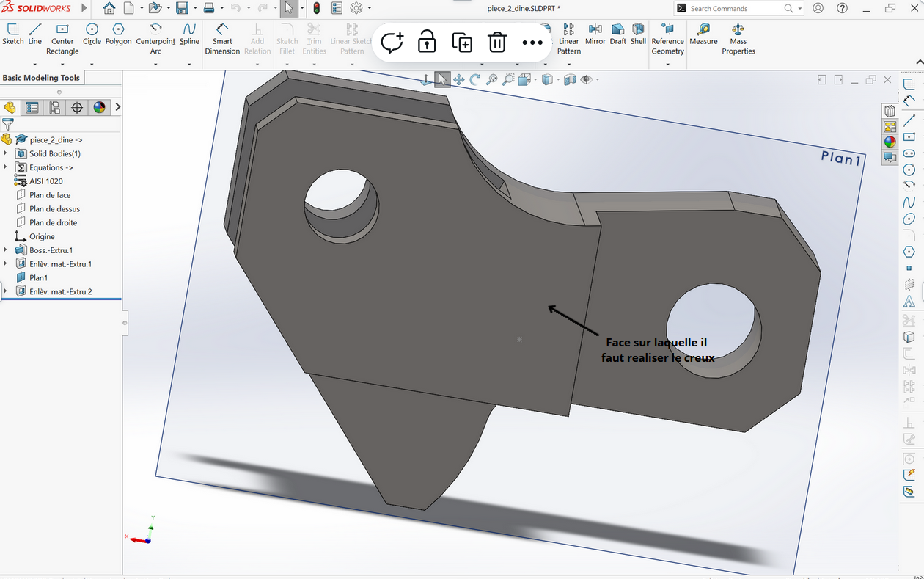924x579 pixels.
Task: Open Appearances color ball in task pane
Action: 890,142
